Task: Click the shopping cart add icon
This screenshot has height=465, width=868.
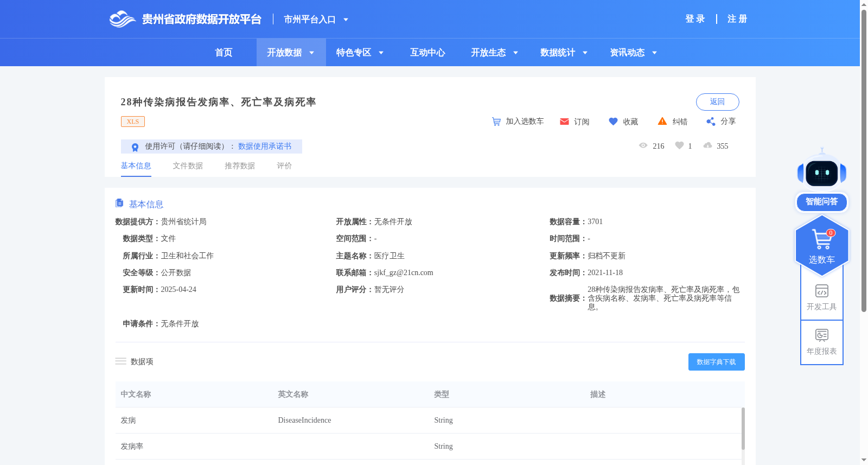Action: pos(496,122)
